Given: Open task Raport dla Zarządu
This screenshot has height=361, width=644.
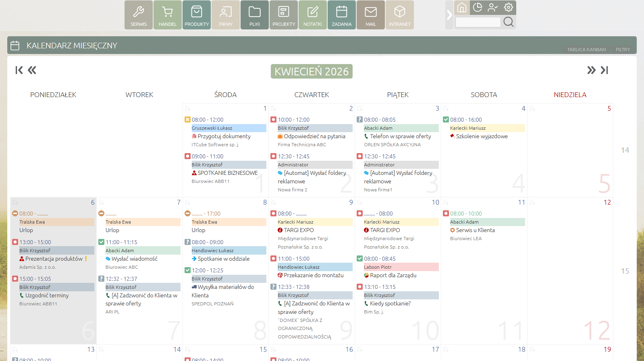Looking at the screenshot, I should point(393,275).
